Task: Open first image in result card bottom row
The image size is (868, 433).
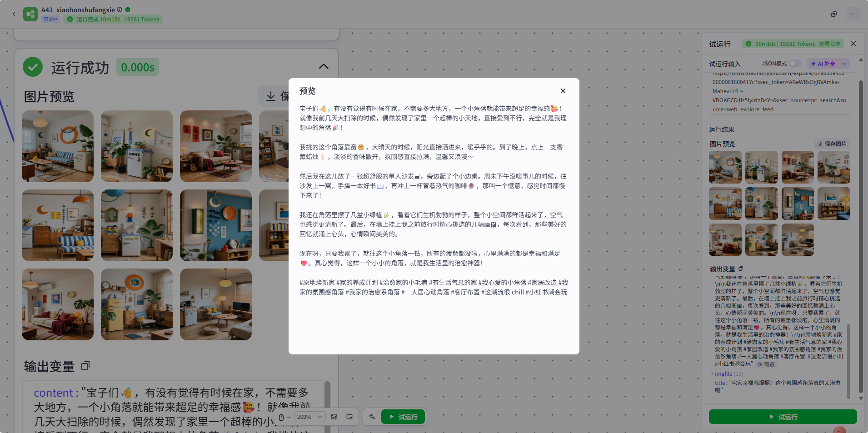Action: tap(58, 304)
